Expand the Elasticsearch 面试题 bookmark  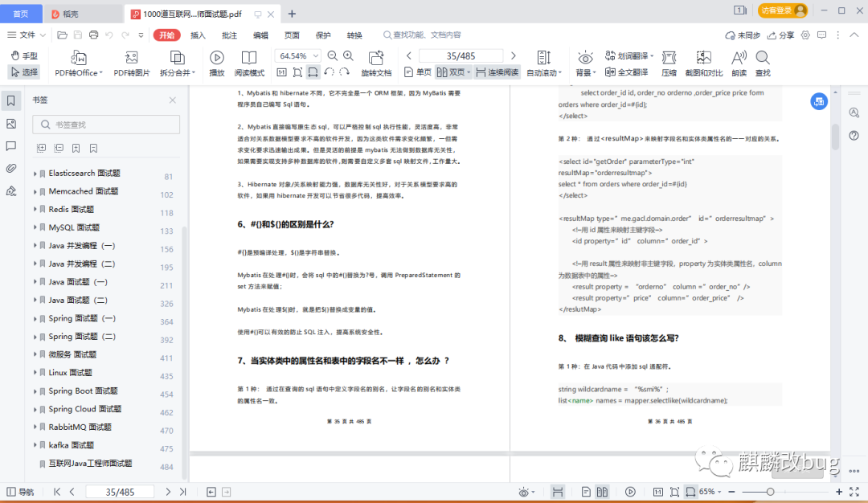pos(35,174)
